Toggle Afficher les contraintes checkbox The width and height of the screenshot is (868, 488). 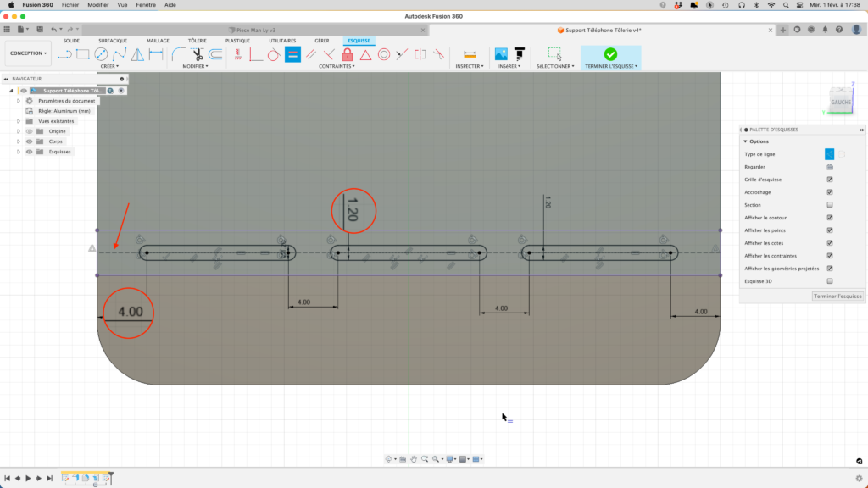pyautogui.click(x=830, y=256)
